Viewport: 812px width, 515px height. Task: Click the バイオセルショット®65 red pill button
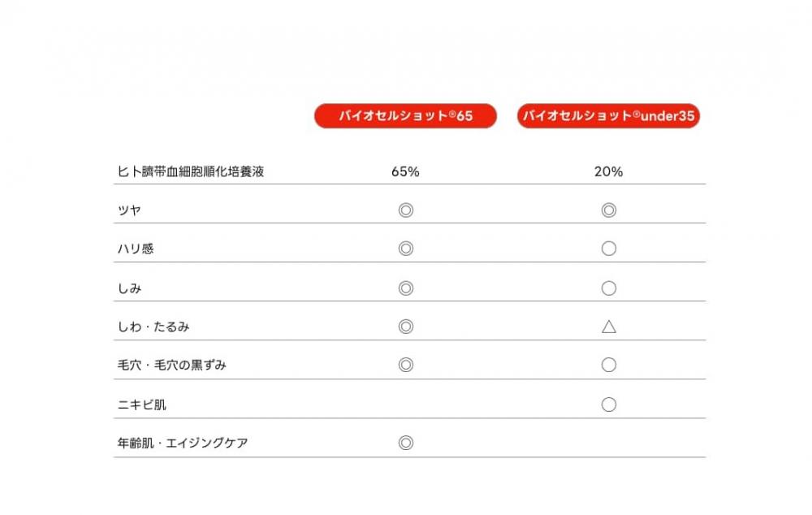(x=405, y=115)
